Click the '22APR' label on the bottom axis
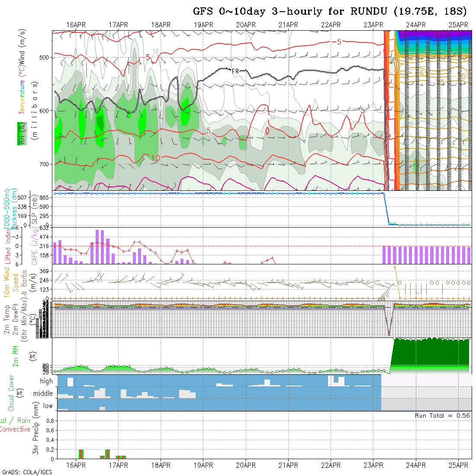 pos(331,465)
